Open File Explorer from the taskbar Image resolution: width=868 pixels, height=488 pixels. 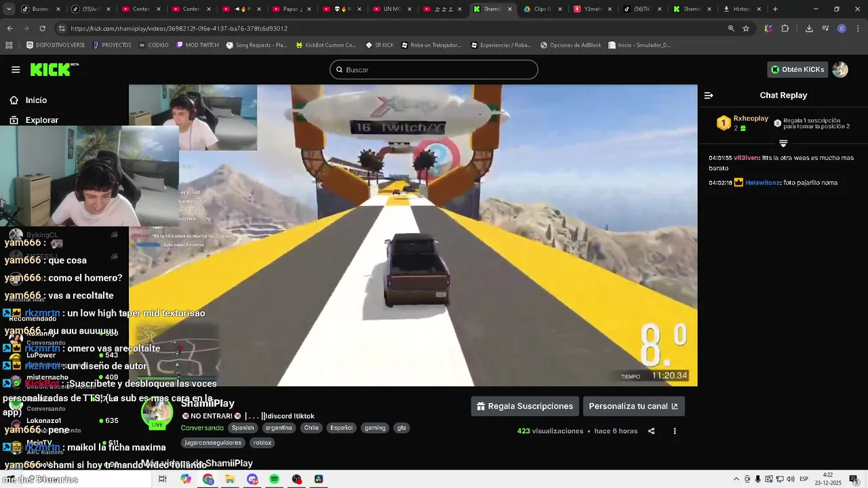tap(230, 479)
